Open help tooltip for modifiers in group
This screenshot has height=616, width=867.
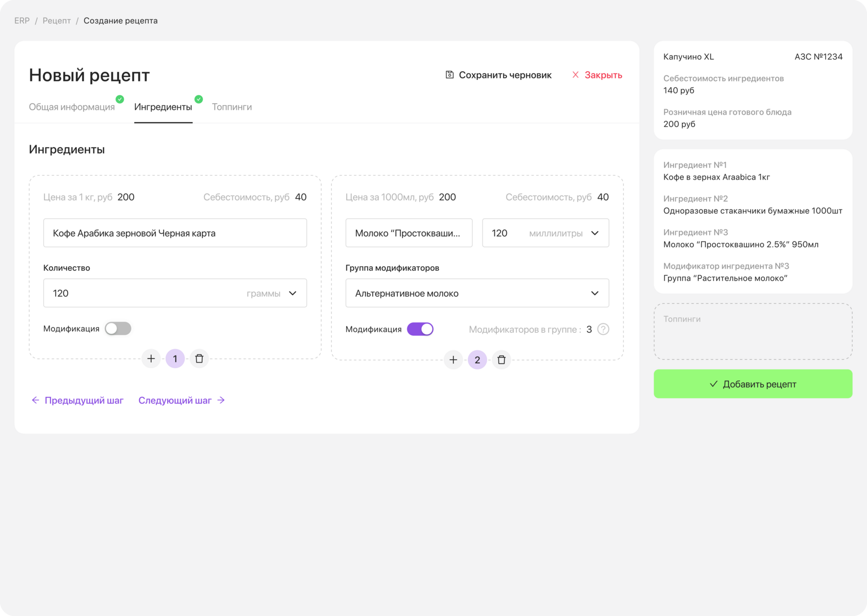pyautogui.click(x=603, y=329)
